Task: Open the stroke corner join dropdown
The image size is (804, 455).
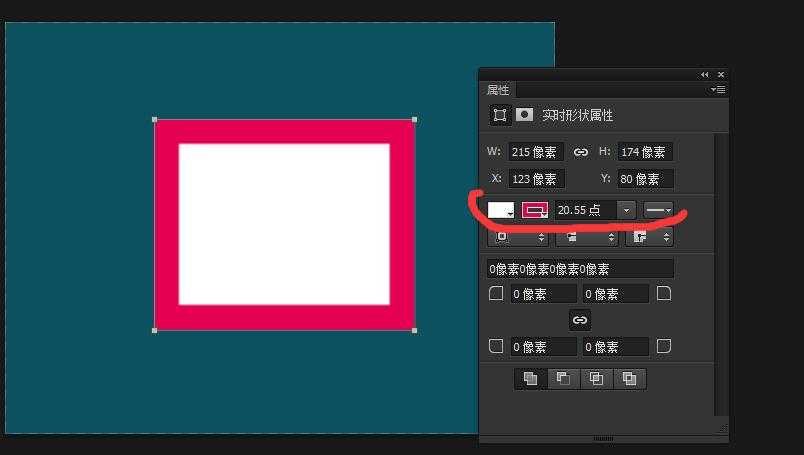Action: (649, 237)
